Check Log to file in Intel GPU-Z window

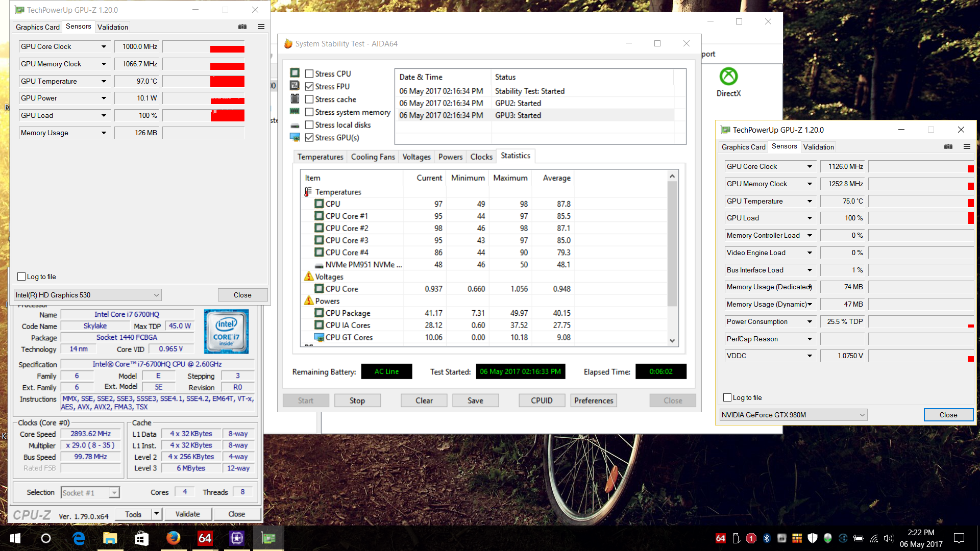point(21,277)
